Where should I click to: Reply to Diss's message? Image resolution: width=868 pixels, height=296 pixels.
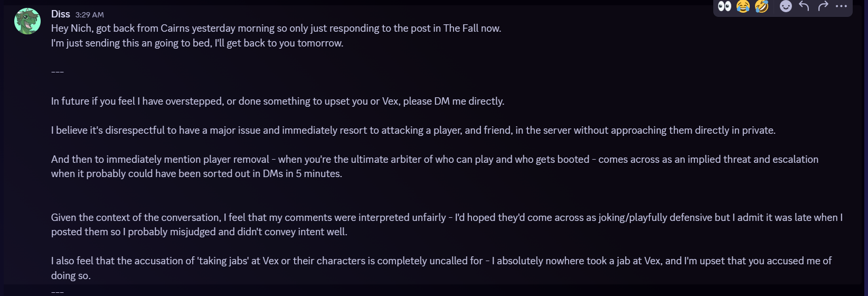tap(804, 6)
